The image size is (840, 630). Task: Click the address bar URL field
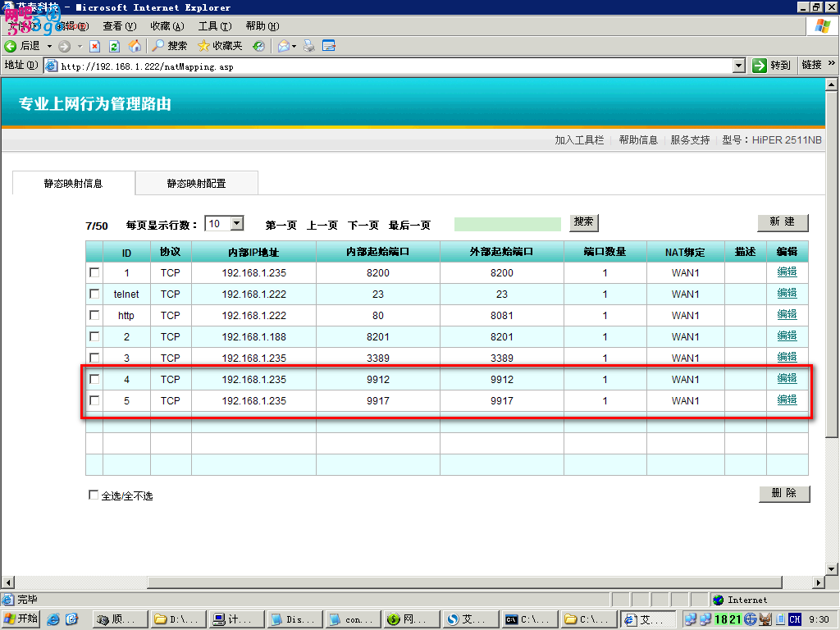coord(389,66)
